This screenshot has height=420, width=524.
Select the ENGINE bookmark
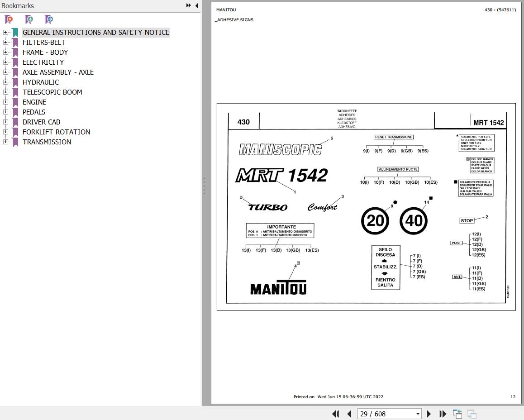point(34,102)
